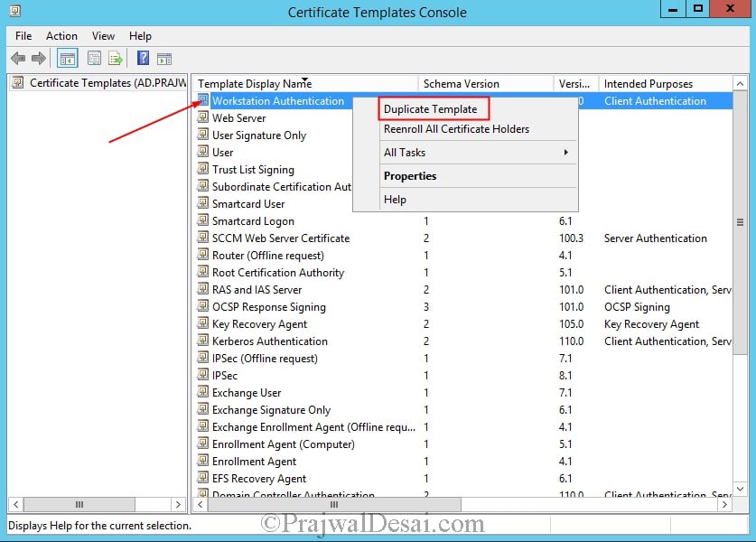Click the Back arrow toolbar icon
Screen dimensions: 756x542
tap(18, 59)
